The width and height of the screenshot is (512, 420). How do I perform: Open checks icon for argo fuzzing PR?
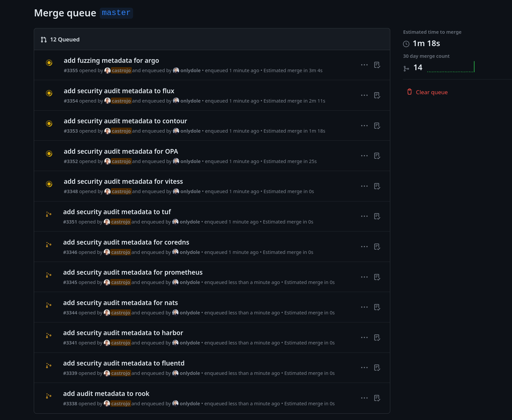(x=377, y=65)
